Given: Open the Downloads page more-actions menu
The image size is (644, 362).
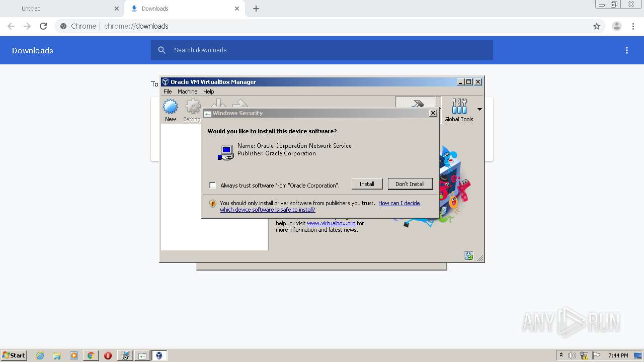Looking at the screenshot, I should click(x=627, y=50).
